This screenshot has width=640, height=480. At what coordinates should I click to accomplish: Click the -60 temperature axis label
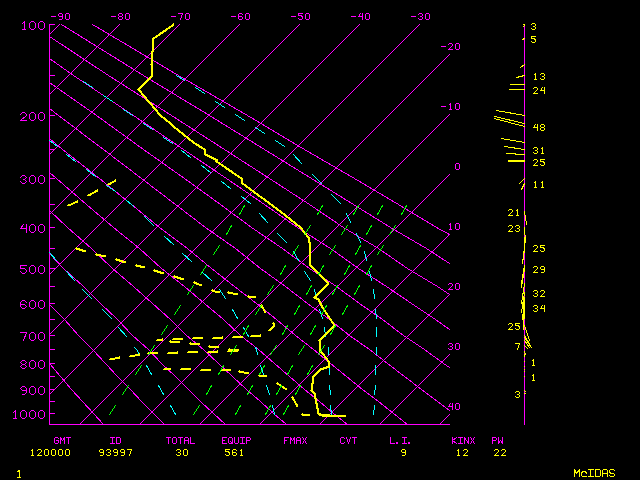240,16
